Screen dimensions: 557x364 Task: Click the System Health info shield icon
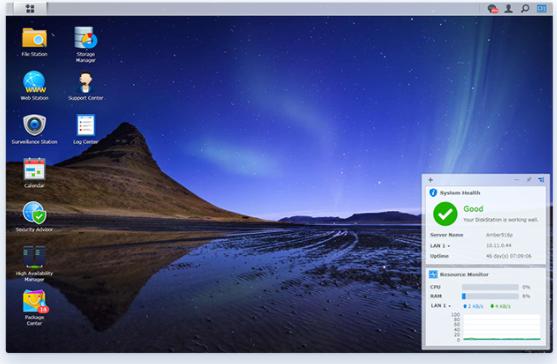pos(433,192)
